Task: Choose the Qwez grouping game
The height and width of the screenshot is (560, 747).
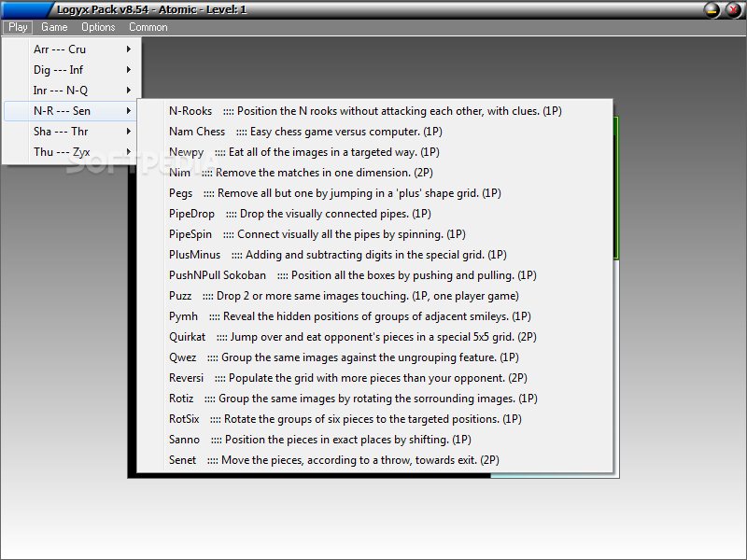Action: pos(374,357)
